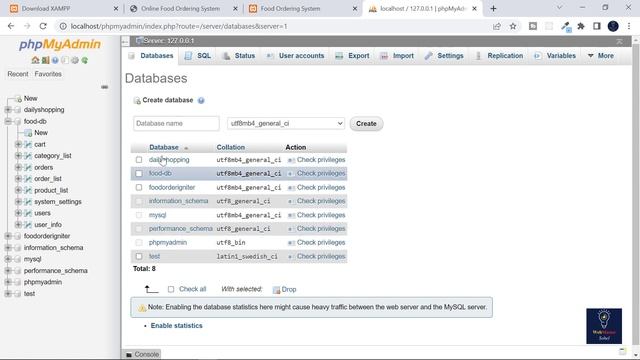Go to Export tab

tap(352, 56)
